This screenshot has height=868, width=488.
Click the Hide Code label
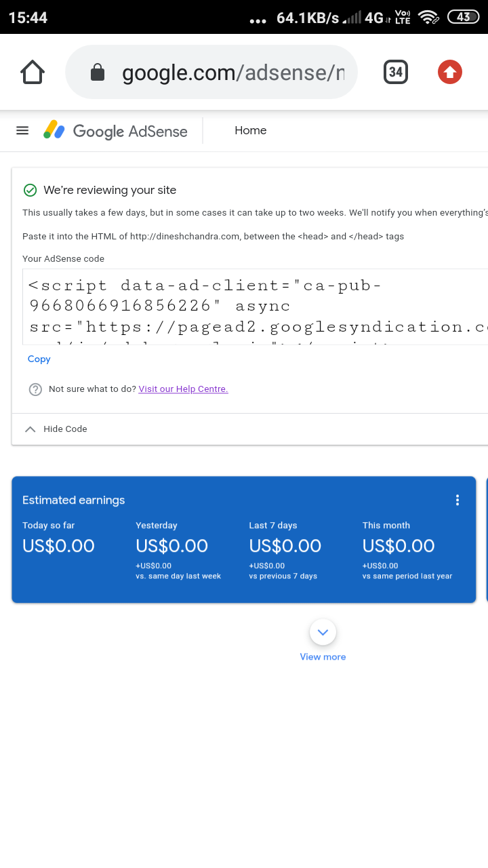pyautogui.click(x=65, y=429)
